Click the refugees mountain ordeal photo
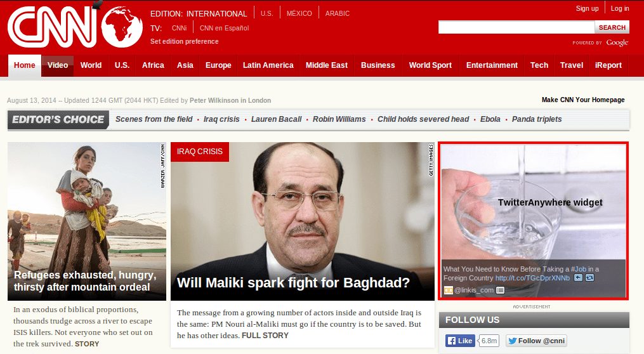This screenshot has width=644, height=354. click(87, 221)
